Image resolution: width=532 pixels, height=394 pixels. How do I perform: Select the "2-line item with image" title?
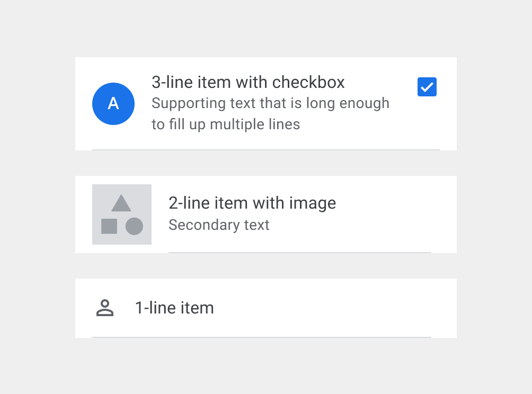[252, 203]
